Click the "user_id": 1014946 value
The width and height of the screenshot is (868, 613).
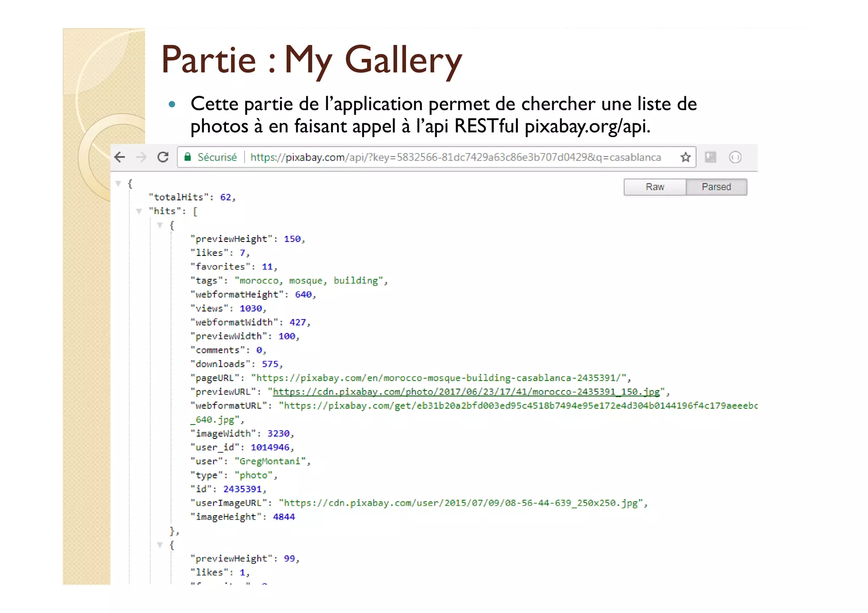pos(270,447)
